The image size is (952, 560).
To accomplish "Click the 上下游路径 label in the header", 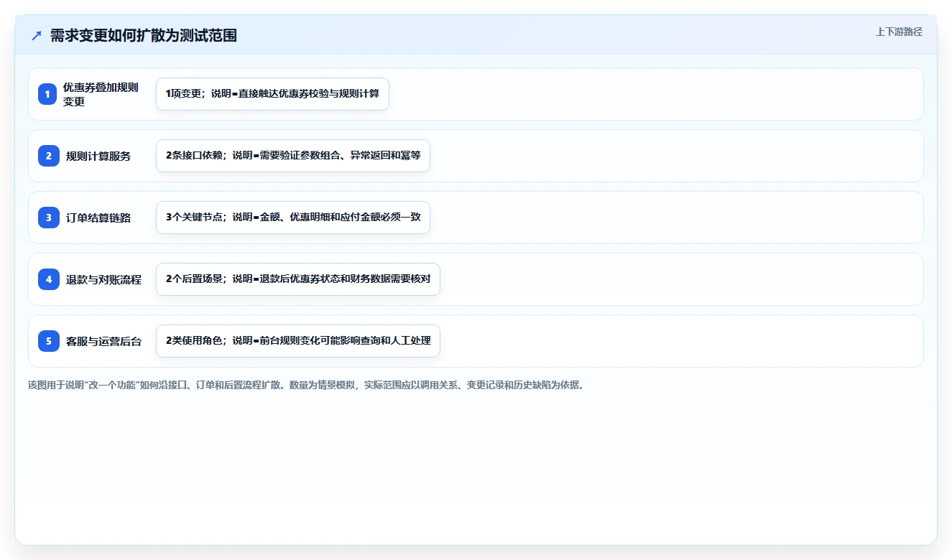I will pos(899,32).
